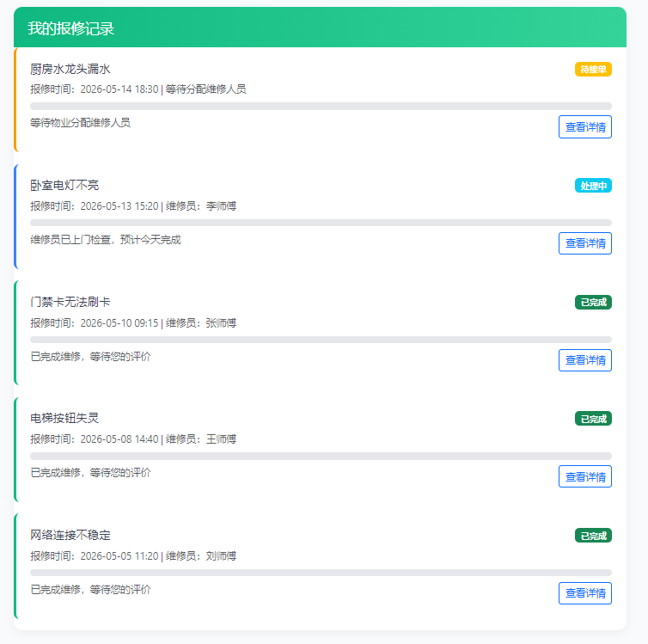Screen dimensions: 648x644
Task: Select the title 卧室电灯不亮
Action: (x=64, y=185)
